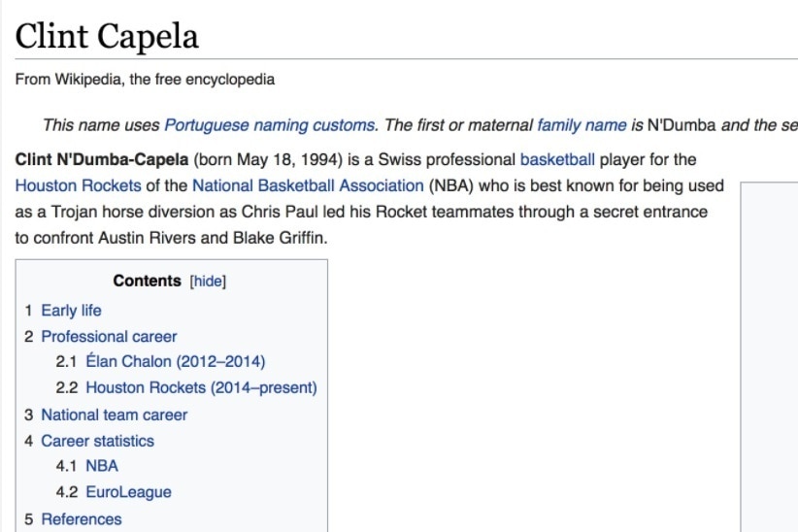This screenshot has height=532, width=798.
Task: Click the Contents box title
Action: [147, 282]
